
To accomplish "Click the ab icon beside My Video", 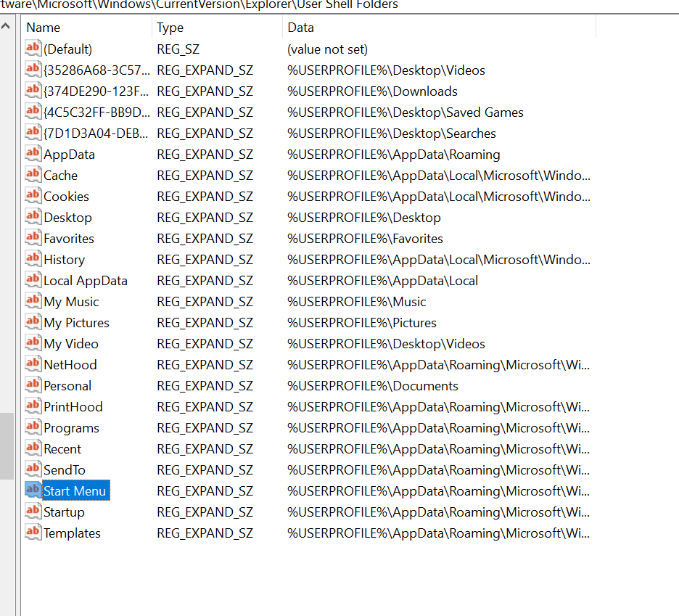I will click(33, 342).
